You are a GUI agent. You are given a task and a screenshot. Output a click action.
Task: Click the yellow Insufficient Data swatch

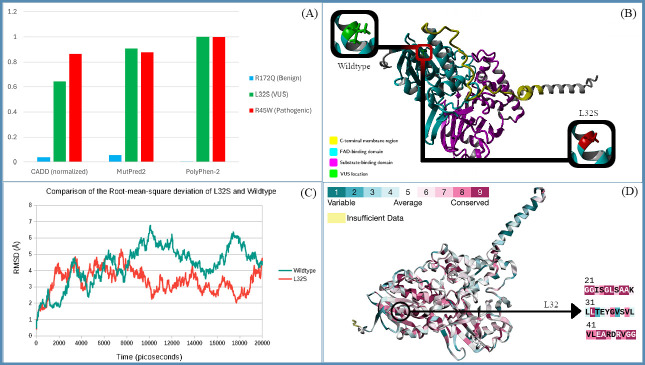point(336,218)
